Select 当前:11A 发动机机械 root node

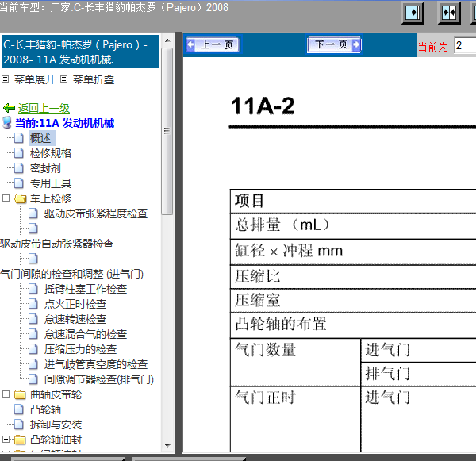pos(65,123)
